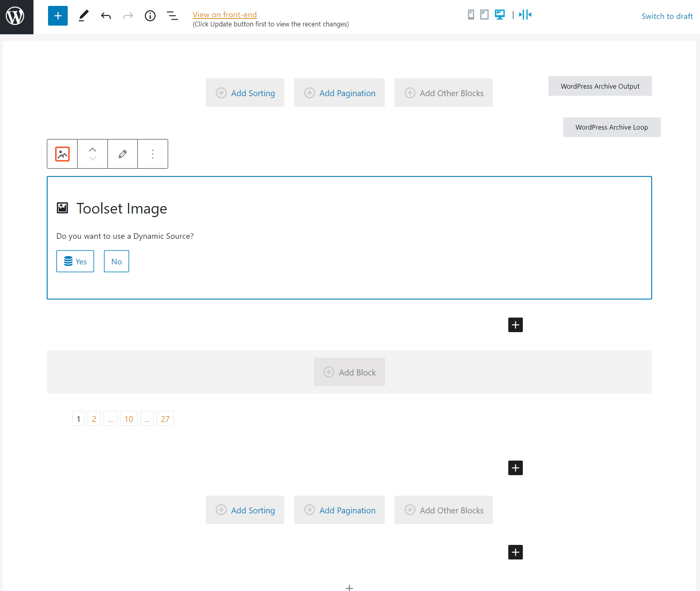Undo the last change
Screen dimensions: 700x591
(106, 16)
